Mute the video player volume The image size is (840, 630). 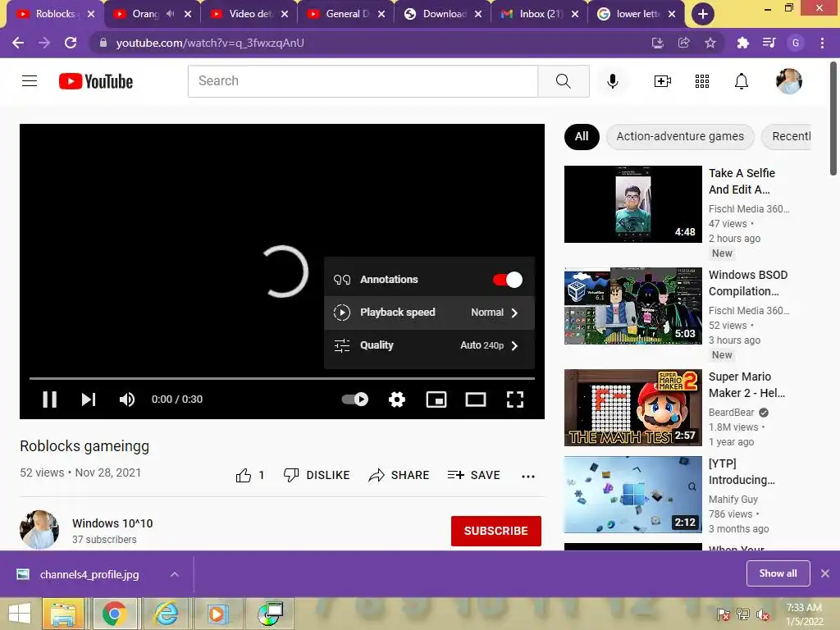127,399
